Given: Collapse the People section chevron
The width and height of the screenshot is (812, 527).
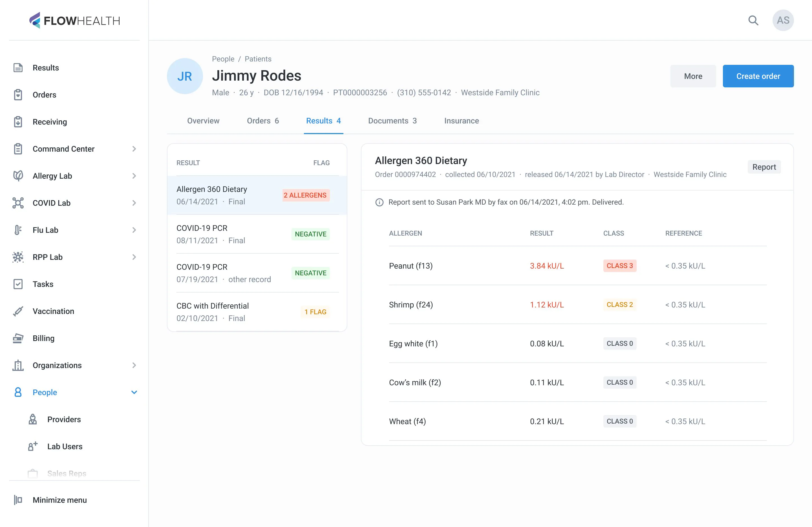Looking at the screenshot, I should pos(134,392).
